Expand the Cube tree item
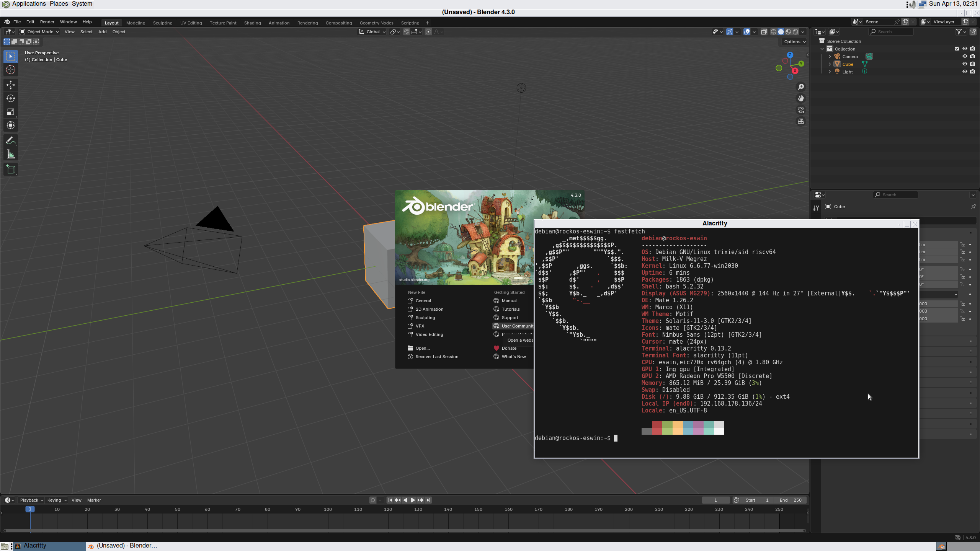 830,64
